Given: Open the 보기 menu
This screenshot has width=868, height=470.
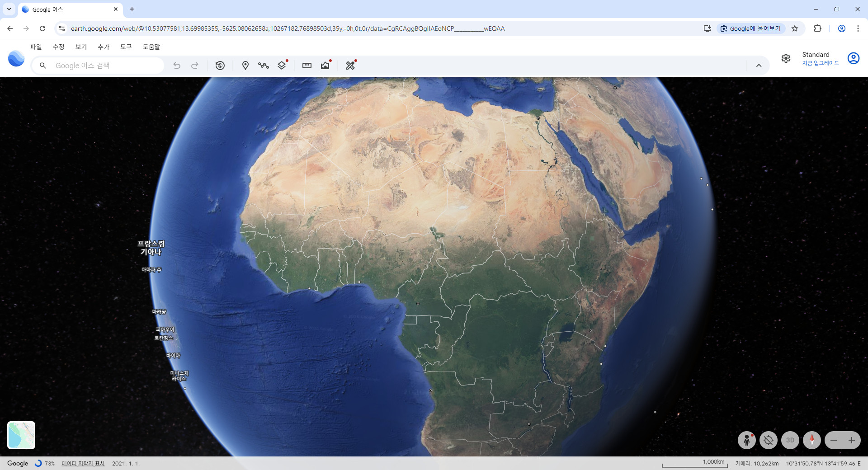Looking at the screenshot, I should coord(81,47).
